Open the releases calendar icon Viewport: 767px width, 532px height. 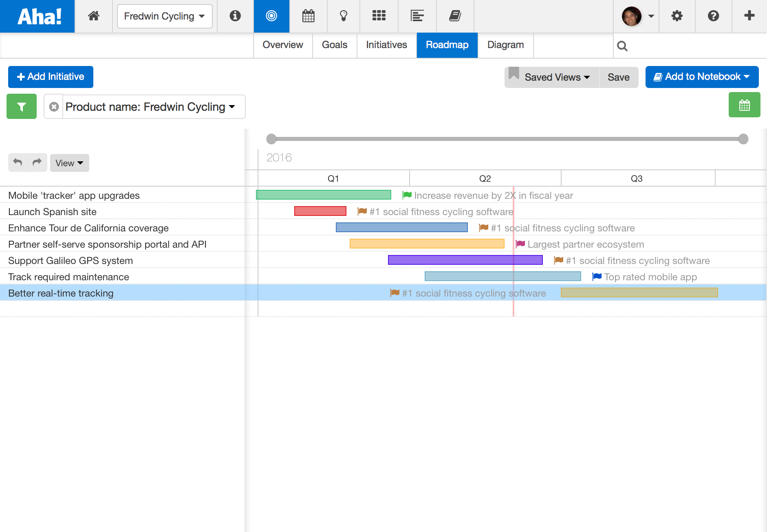click(x=308, y=16)
